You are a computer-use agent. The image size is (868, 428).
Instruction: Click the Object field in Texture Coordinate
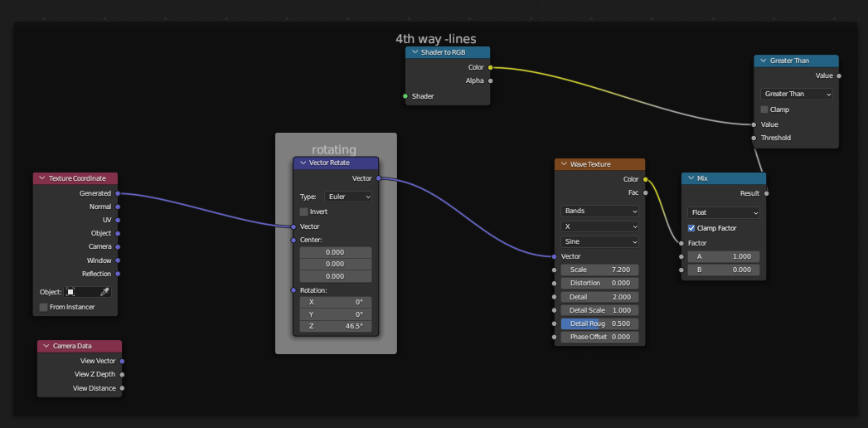pos(88,292)
